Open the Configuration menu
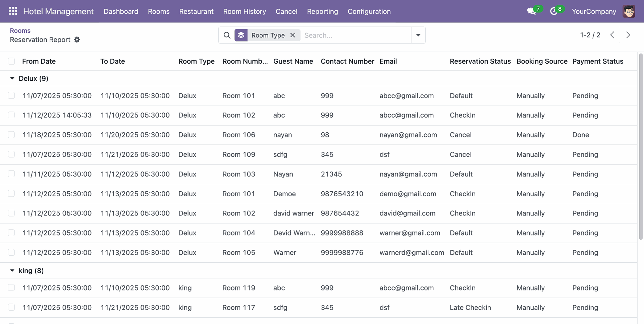The image size is (644, 324). 369,11
